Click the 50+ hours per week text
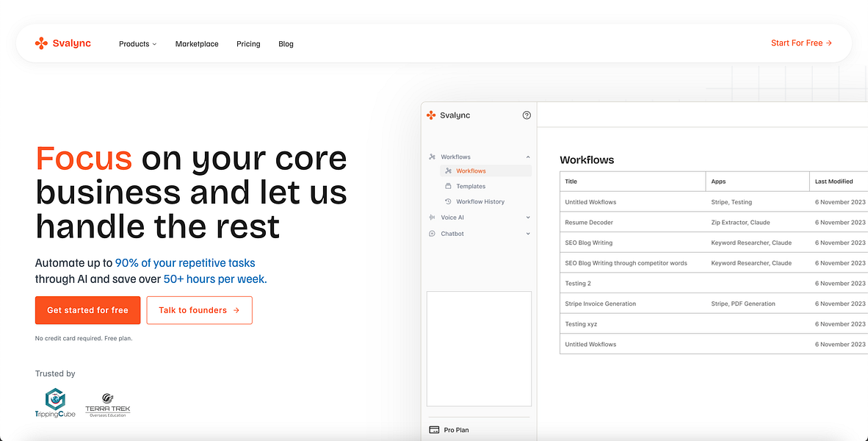Image resolution: width=868 pixels, height=441 pixels. click(215, 279)
